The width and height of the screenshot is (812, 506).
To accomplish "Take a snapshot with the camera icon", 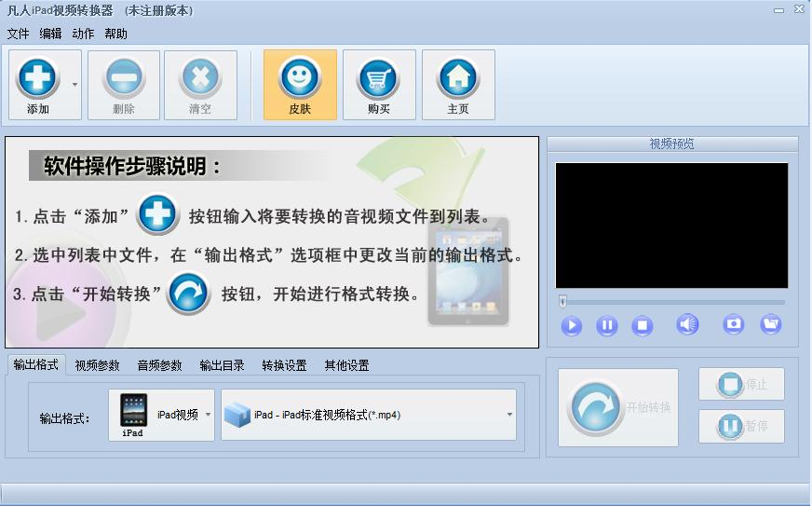I will pyautogui.click(x=734, y=324).
